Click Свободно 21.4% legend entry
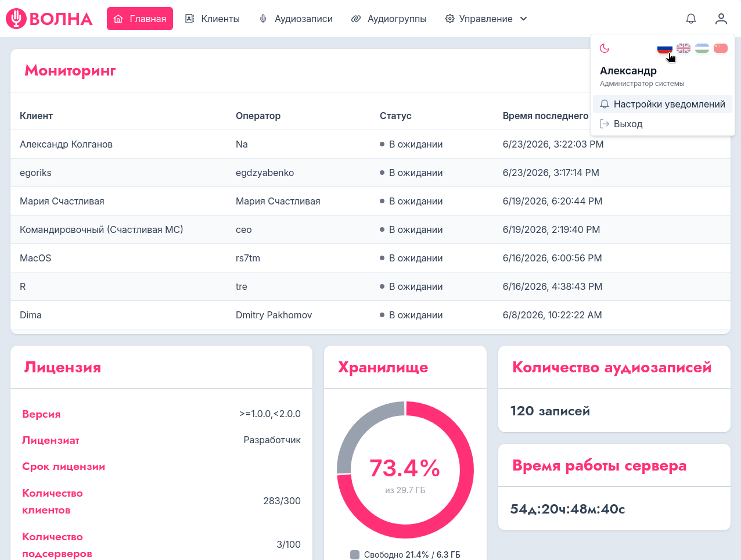The height and width of the screenshot is (560, 741). (405, 555)
